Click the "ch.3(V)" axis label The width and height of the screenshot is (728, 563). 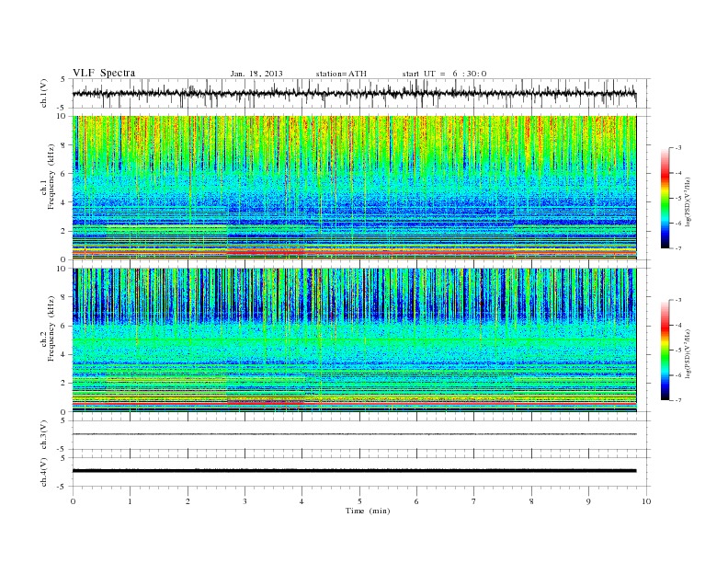point(44,435)
